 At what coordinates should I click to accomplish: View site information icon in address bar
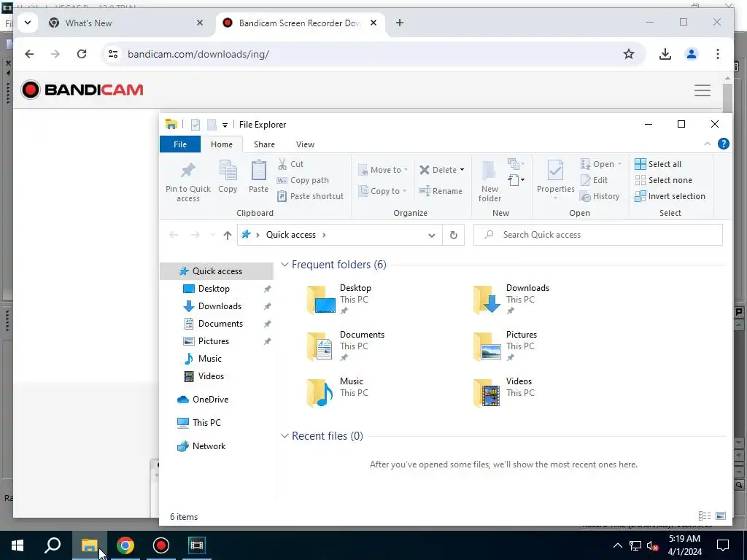click(113, 54)
